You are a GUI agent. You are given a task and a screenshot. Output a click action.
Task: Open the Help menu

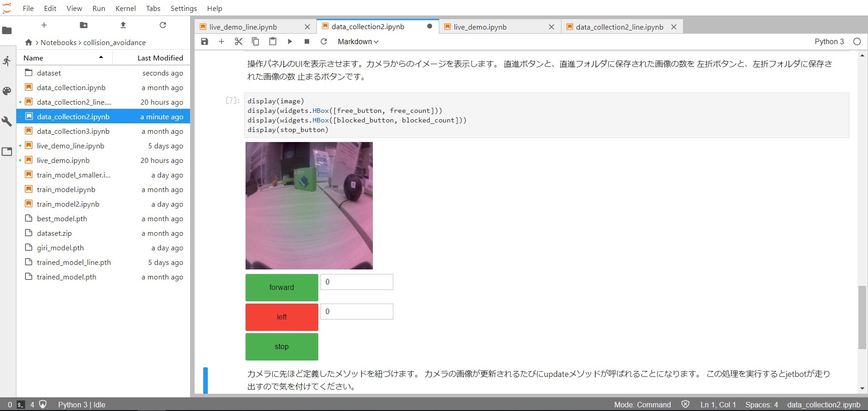pos(215,8)
